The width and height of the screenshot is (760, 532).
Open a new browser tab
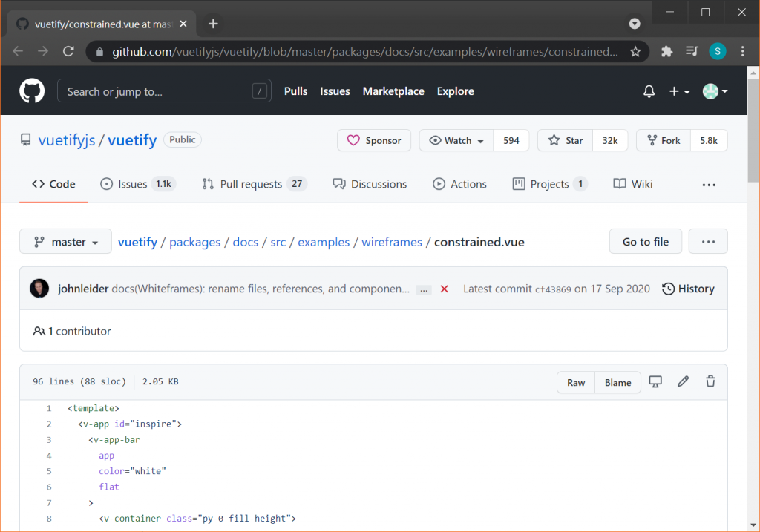(213, 24)
